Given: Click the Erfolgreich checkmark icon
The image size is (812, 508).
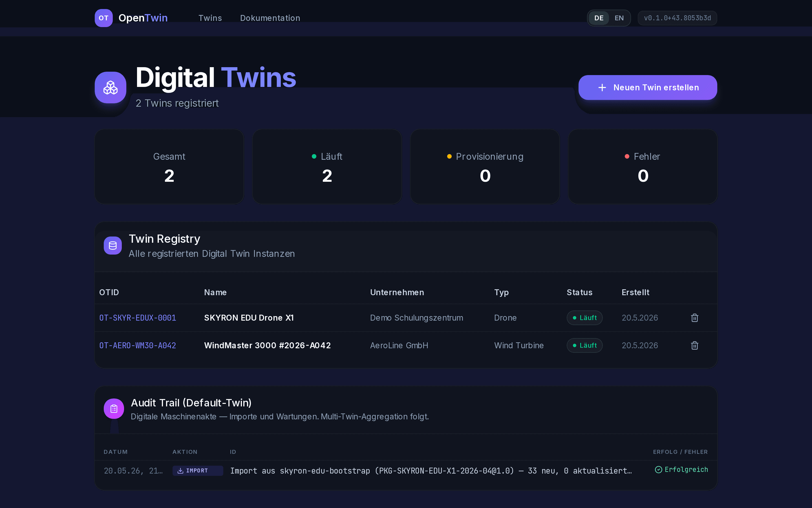Looking at the screenshot, I should coord(658,470).
